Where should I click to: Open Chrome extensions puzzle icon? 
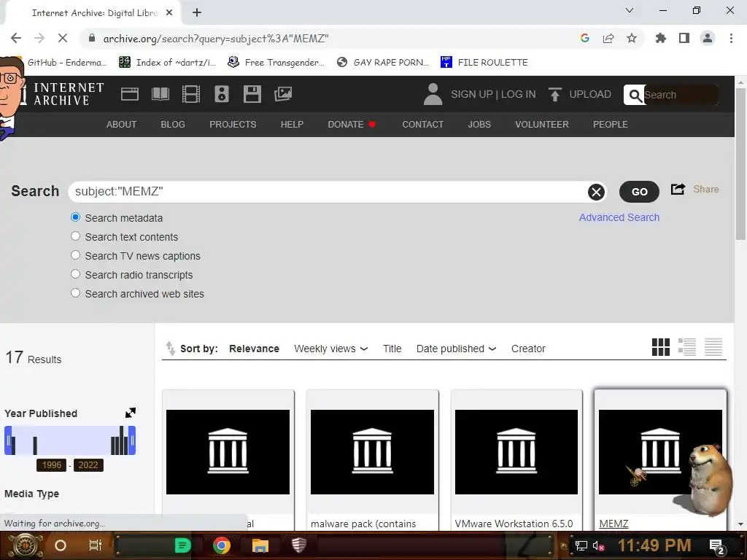click(661, 38)
